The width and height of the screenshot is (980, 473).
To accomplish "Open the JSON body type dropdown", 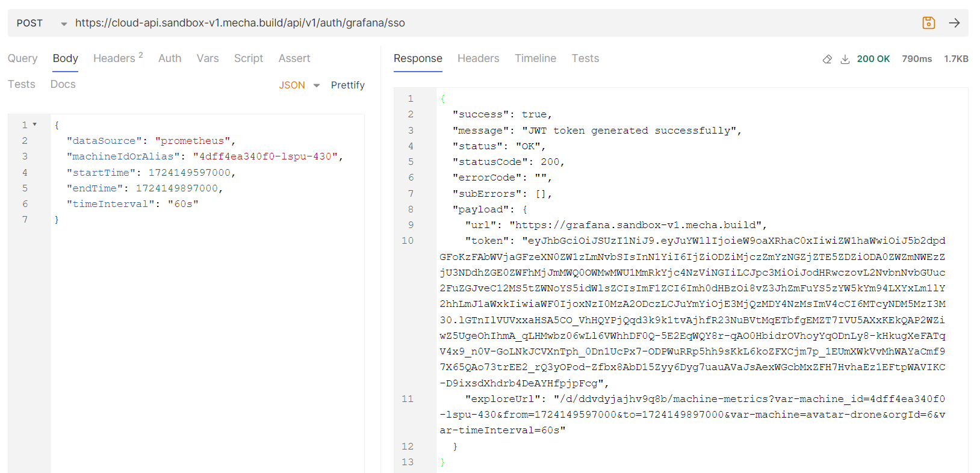I will coord(317,85).
